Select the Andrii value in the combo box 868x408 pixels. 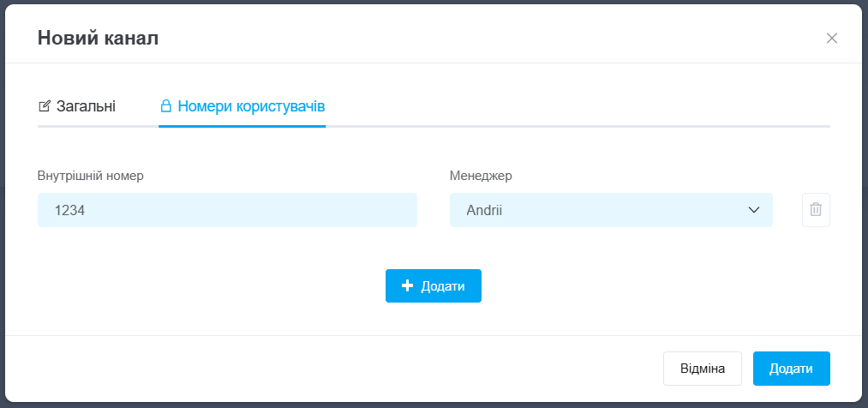(x=484, y=210)
